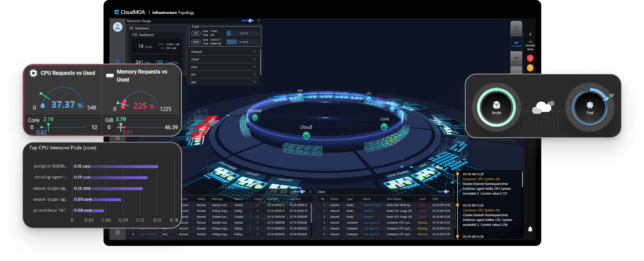Click the datadog-agent pod bar
Screen dimensions: 644x261
click(110, 177)
